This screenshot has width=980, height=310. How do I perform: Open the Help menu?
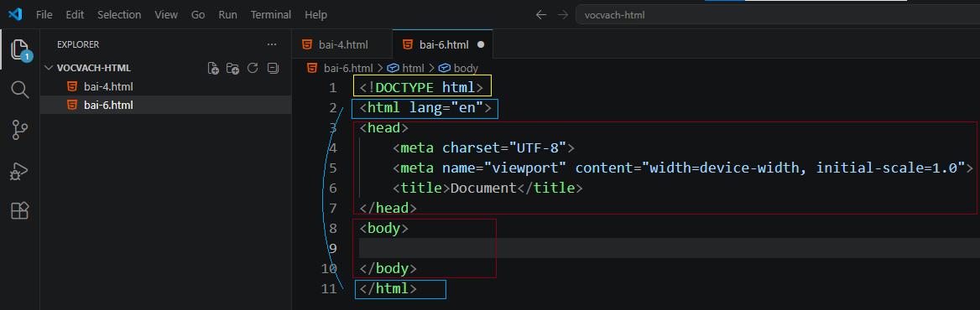coord(315,14)
